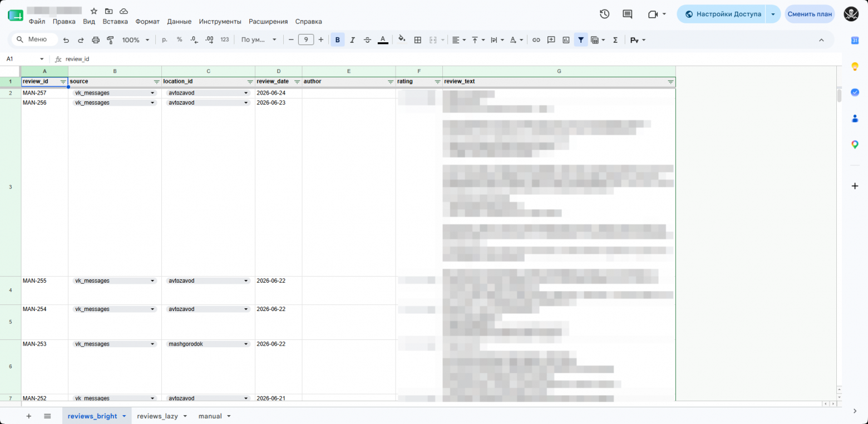Open more number formats (123)
Image resolution: width=868 pixels, height=424 pixels.
[x=225, y=40]
